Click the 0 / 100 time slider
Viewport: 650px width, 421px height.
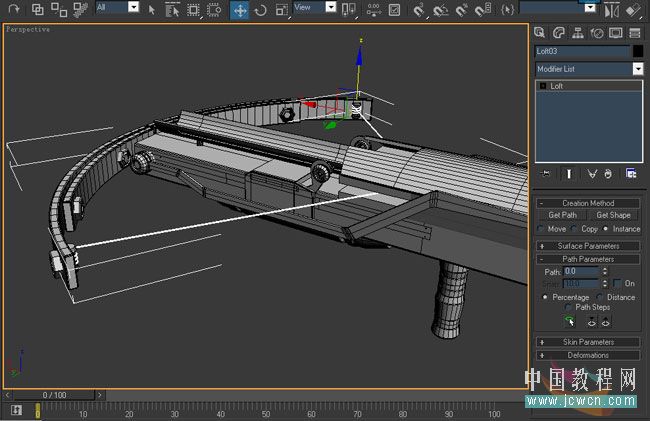pos(54,395)
